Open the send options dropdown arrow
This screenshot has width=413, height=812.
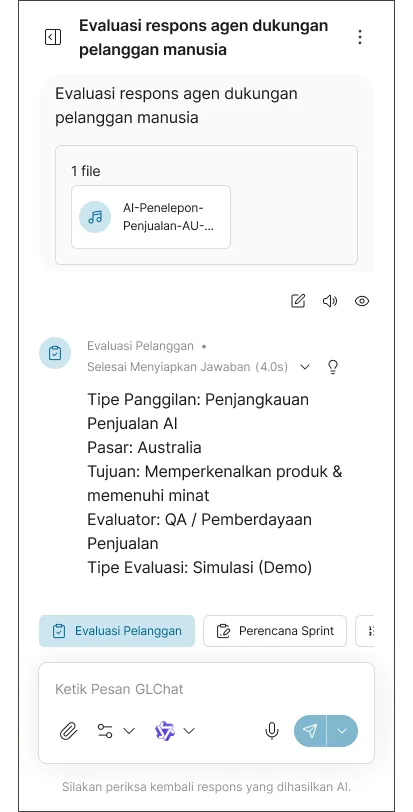pos(342,731)
